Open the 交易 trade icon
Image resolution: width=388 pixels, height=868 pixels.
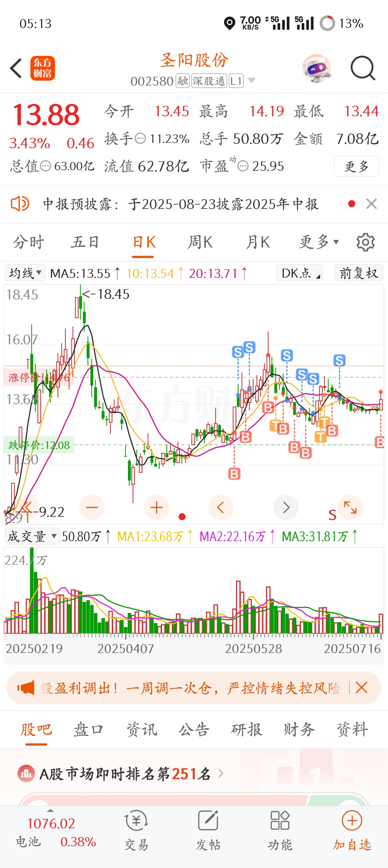(136, 830)
